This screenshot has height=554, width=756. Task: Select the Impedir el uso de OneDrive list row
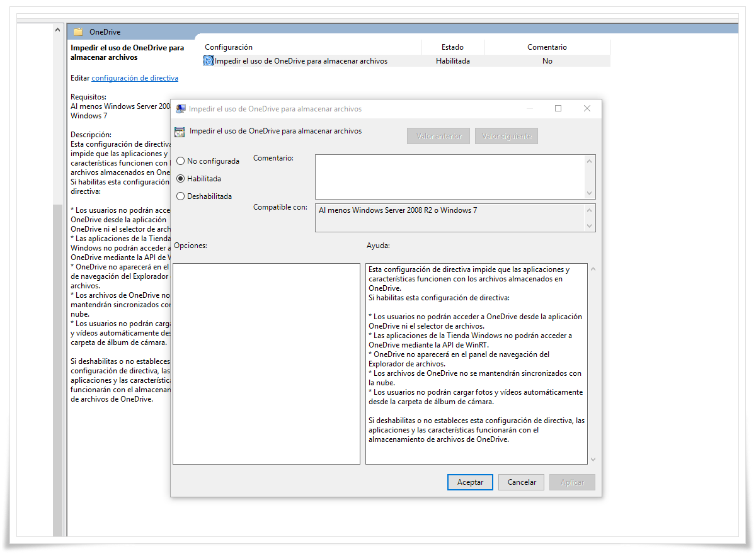tap(406, 61)
